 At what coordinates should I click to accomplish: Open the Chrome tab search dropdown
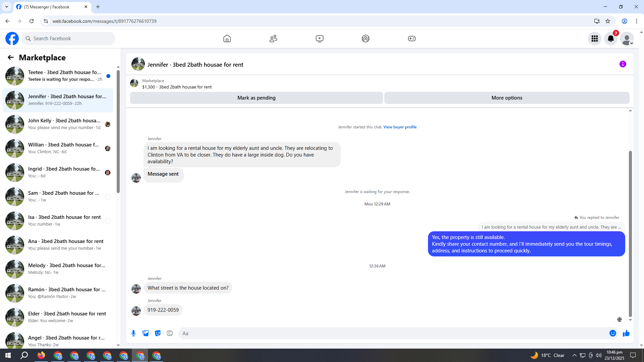7,7
